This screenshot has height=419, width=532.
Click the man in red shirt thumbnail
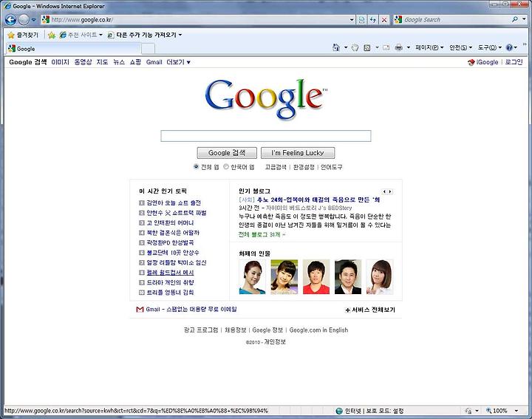tap(316, 277)
